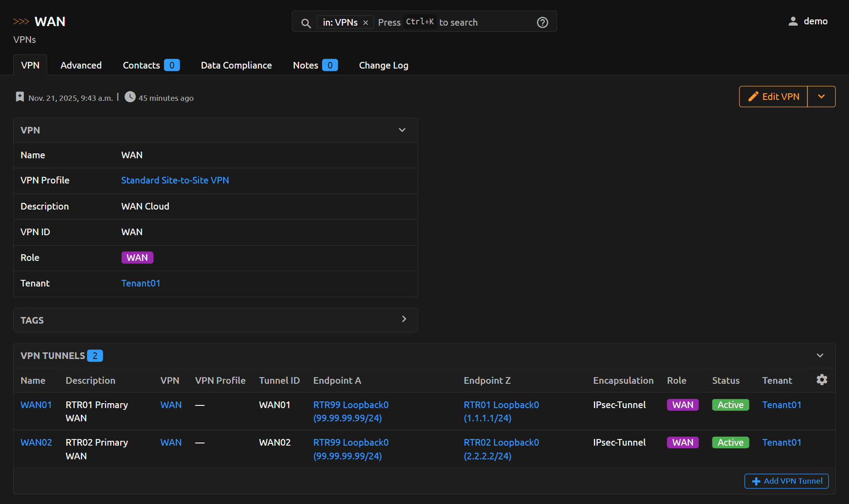
Task: Click the bookmark icon beside the creation date
Action: (19, 96)
